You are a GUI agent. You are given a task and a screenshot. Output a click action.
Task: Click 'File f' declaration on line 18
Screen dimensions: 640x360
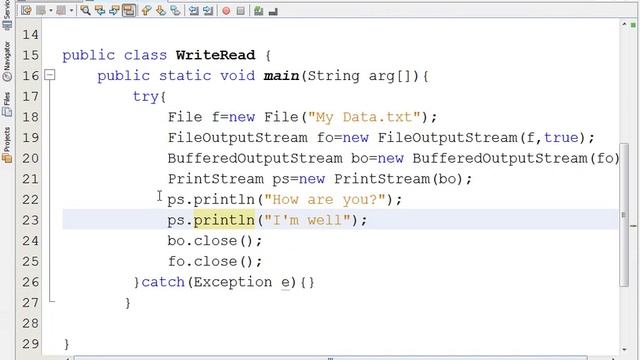[194, 117]
